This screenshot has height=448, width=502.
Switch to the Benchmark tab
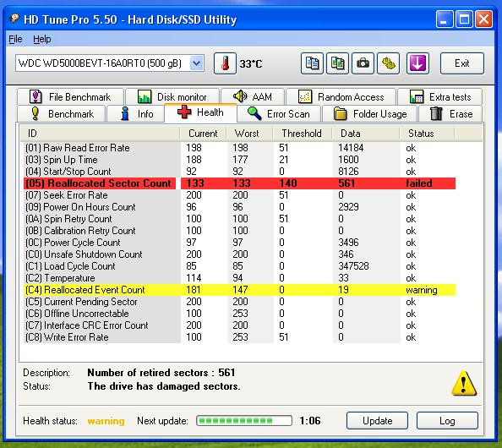61,113
